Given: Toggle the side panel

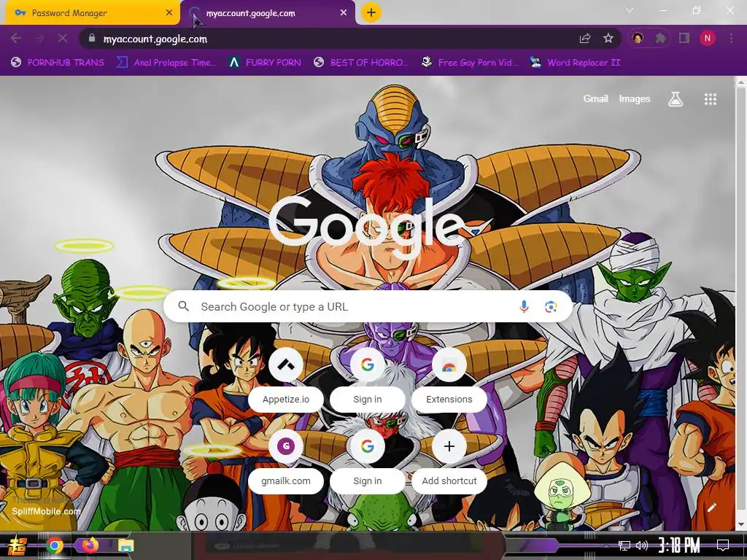Looking at the screenshot, I should tap(684, 39).
